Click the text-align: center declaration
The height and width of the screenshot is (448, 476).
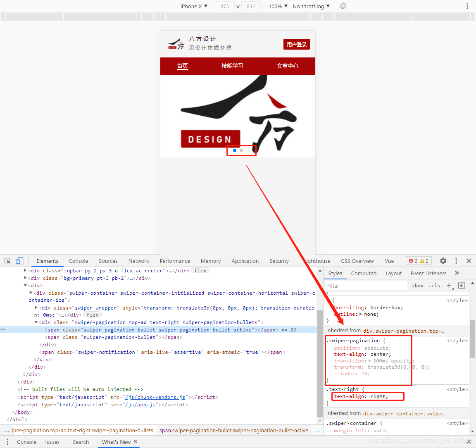coord(362,354)
